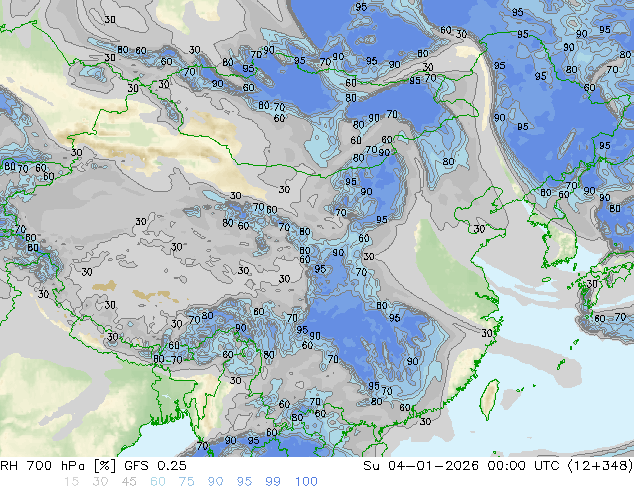Viewport: 634px width, 490px height.
Task: Select legend value 30 in bottom color scale
Action: 100,482
